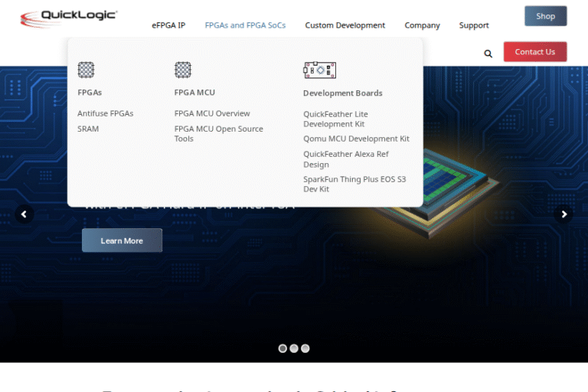Advance to next slide arrow

tap(563, 214)
